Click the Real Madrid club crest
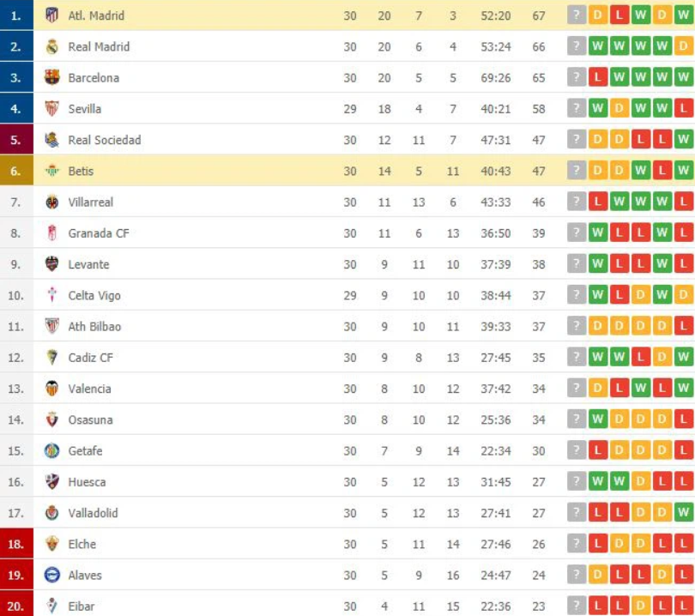Image resolution: width=695 pixels, height=616 pixels. (52, 46)
